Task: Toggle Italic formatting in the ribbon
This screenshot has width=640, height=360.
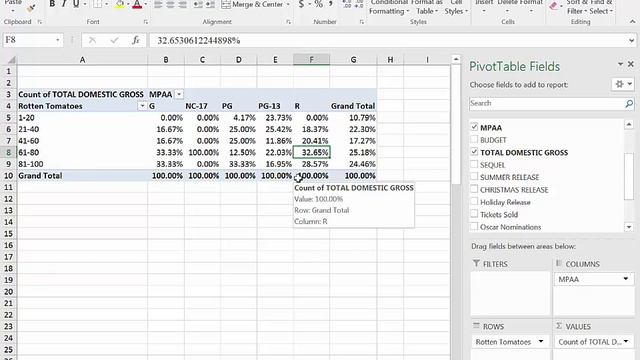Action: [64, 4]
